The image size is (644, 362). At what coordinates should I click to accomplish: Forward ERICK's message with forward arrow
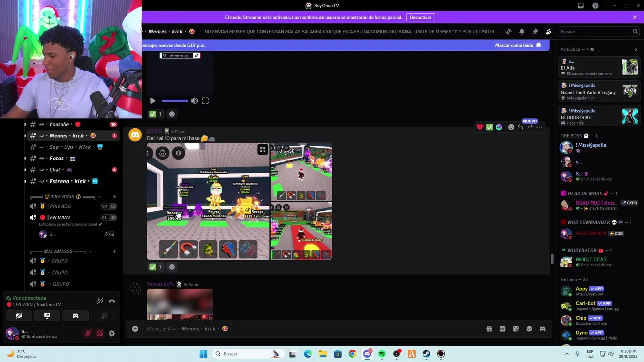click(530, 127)
